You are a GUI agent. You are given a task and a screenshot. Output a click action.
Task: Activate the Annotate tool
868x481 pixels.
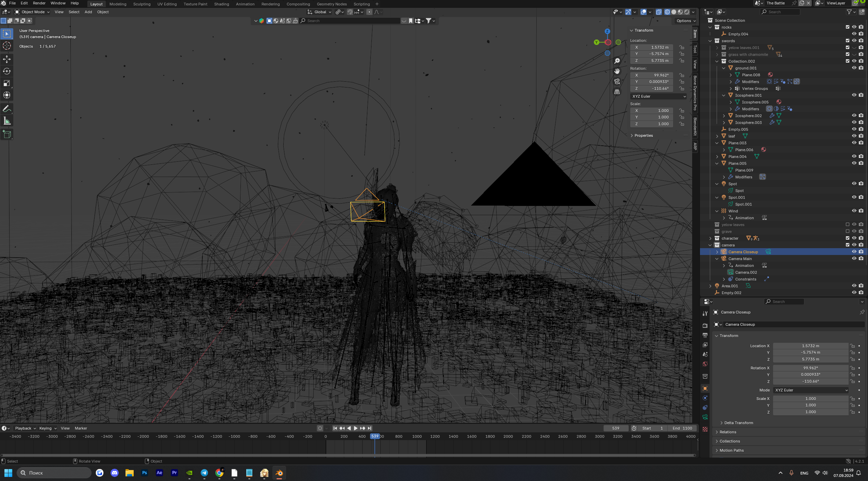pos(7,109)
